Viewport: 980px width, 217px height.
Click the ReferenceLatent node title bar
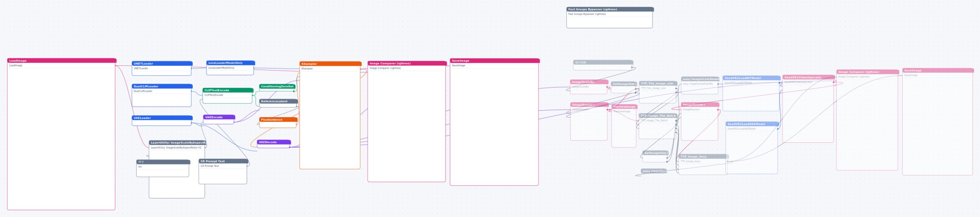click(279, 101)
